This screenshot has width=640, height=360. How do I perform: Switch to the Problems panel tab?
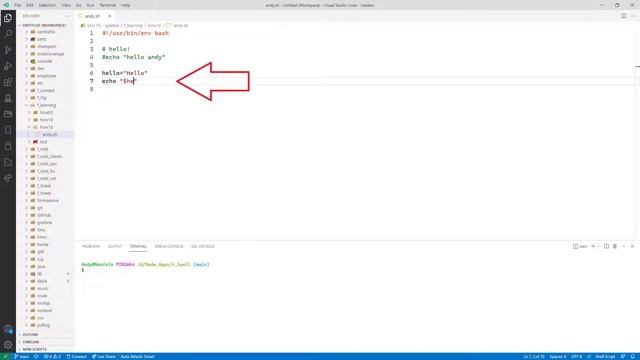coord(91,247)
